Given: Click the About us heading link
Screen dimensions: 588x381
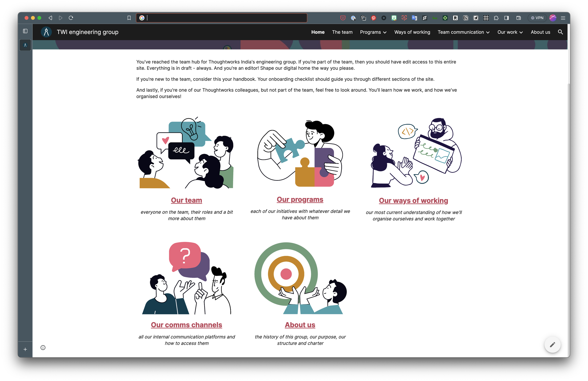Looking at the screenshot, I should [300, 324].
